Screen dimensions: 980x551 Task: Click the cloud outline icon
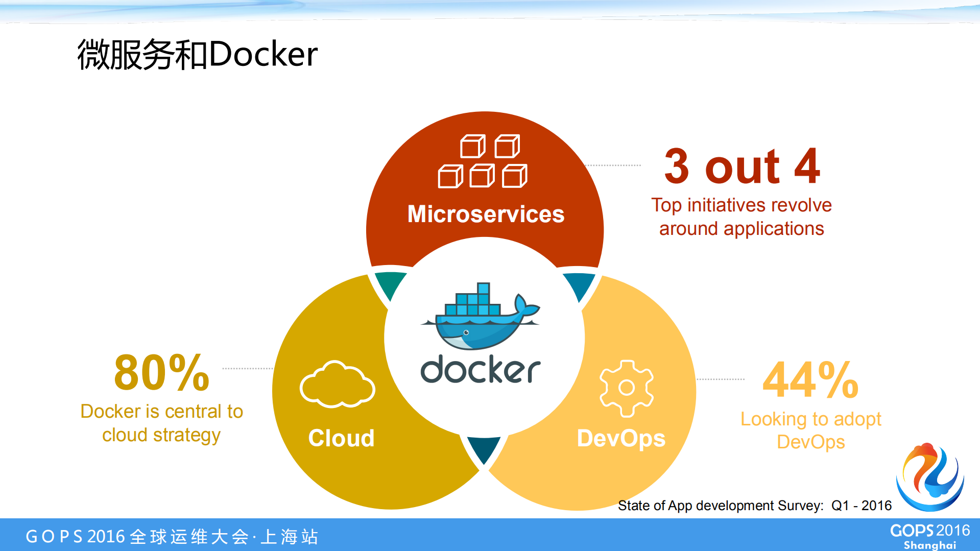pos(337,385)
